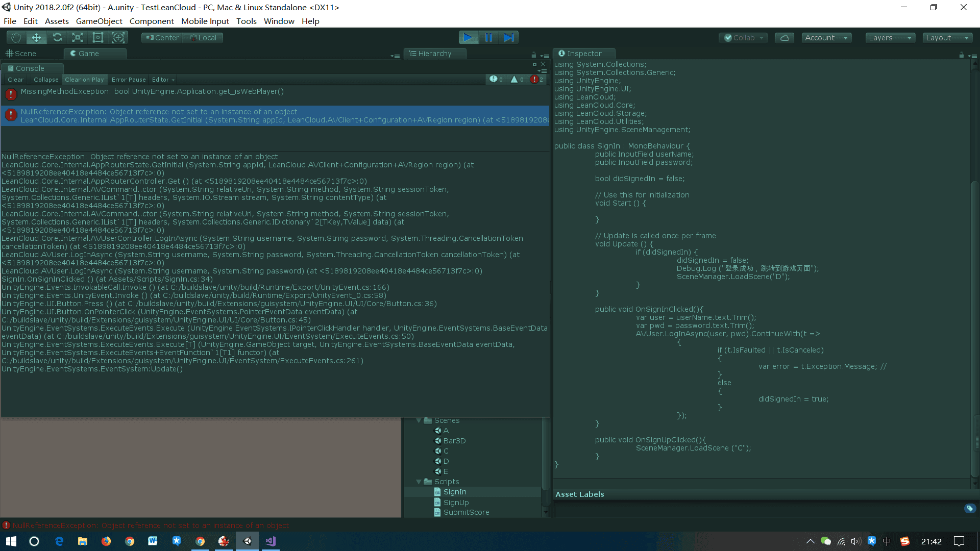The image size is (980, 551).
Task: Click the Hierarchy lock icon
Action: click(x=534, y=55)
